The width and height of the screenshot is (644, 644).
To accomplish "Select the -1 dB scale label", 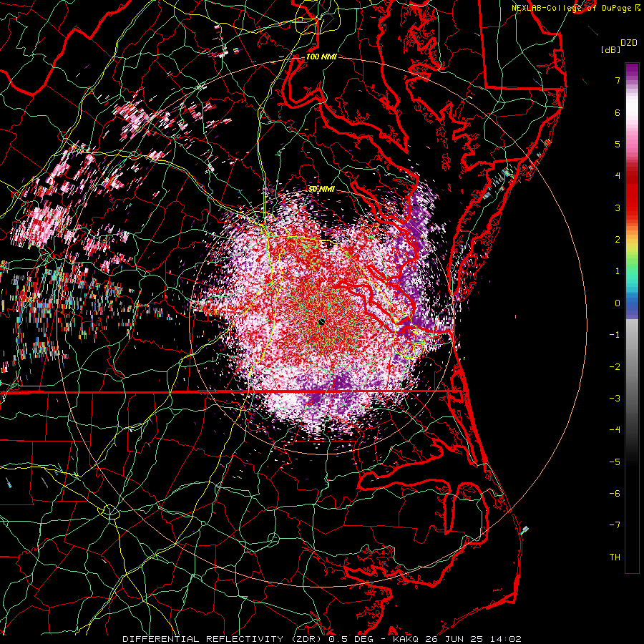I will pyautogui.click(x=615, y=335).
